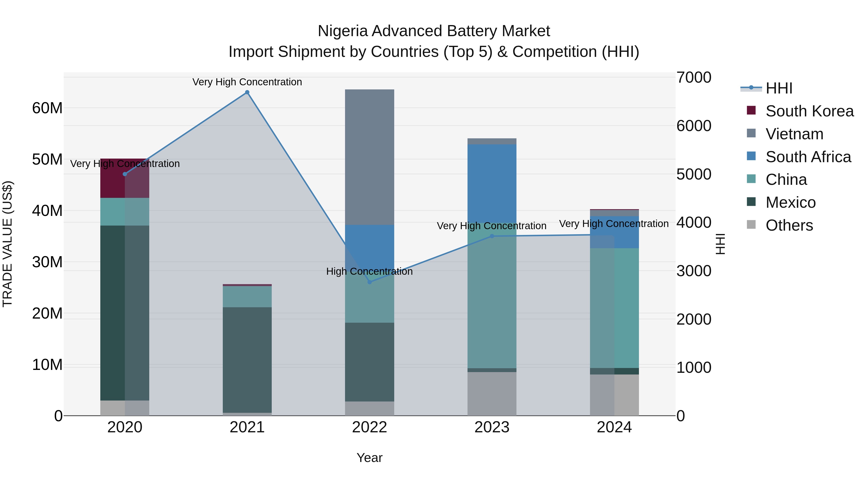This screenshot has height=488, width=868.
Task: Click the rotated 'HHI' right axis title
Action: pos(720,244)
